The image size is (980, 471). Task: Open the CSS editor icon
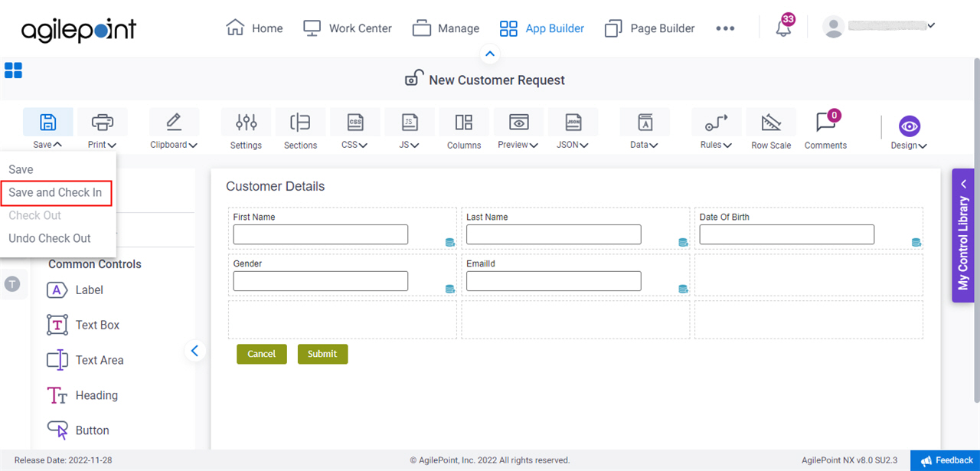(x=355, y=123)
